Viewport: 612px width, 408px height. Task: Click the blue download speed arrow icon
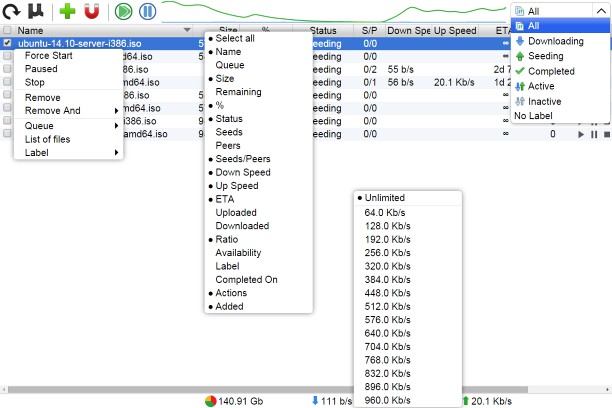click(315, 401)
